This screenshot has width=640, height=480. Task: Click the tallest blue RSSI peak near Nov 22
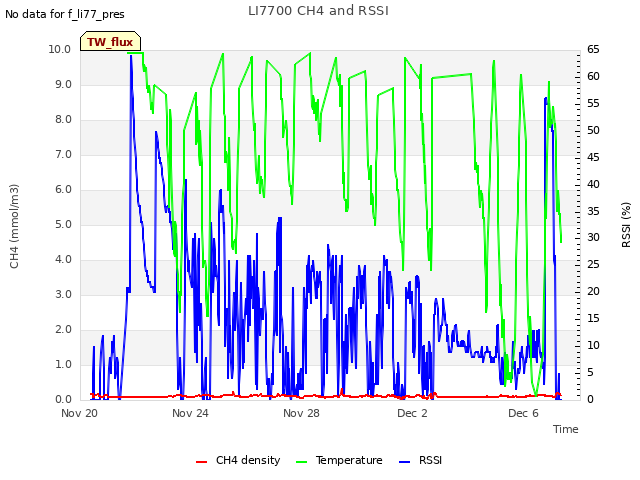[x=131, y=56]
